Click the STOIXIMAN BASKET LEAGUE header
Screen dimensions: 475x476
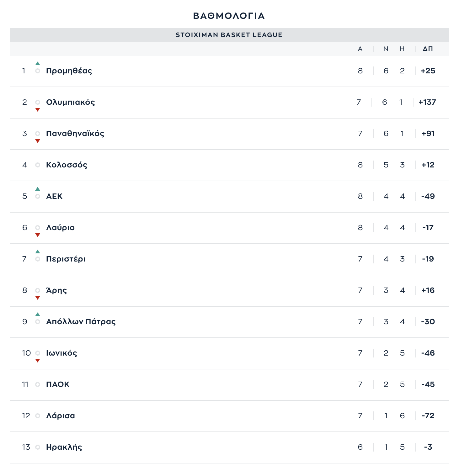(229, 35)
